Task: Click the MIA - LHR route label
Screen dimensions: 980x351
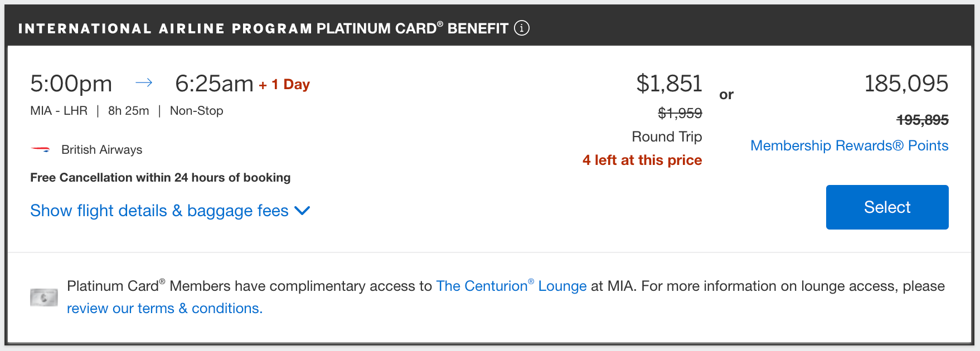Action: coord(58,110)
